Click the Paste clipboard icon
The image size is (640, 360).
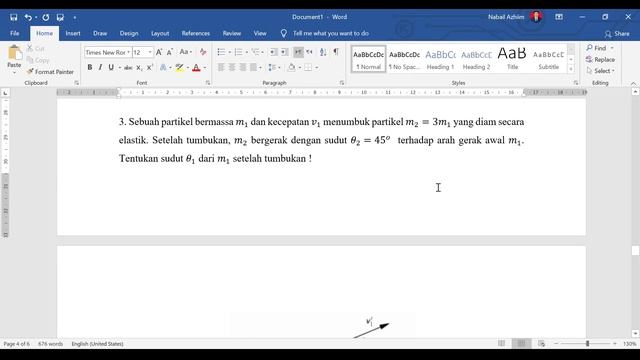click(x=14, y=53)
